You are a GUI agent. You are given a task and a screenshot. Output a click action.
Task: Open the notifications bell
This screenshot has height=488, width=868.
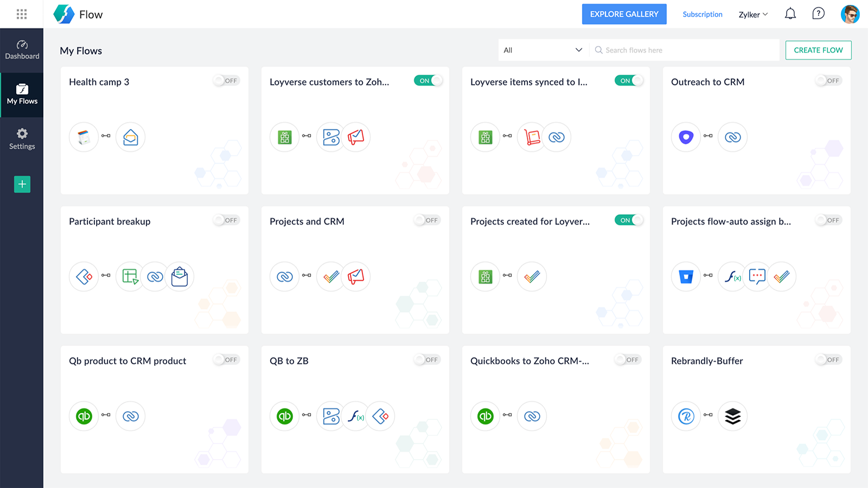(x=790, y=14)
